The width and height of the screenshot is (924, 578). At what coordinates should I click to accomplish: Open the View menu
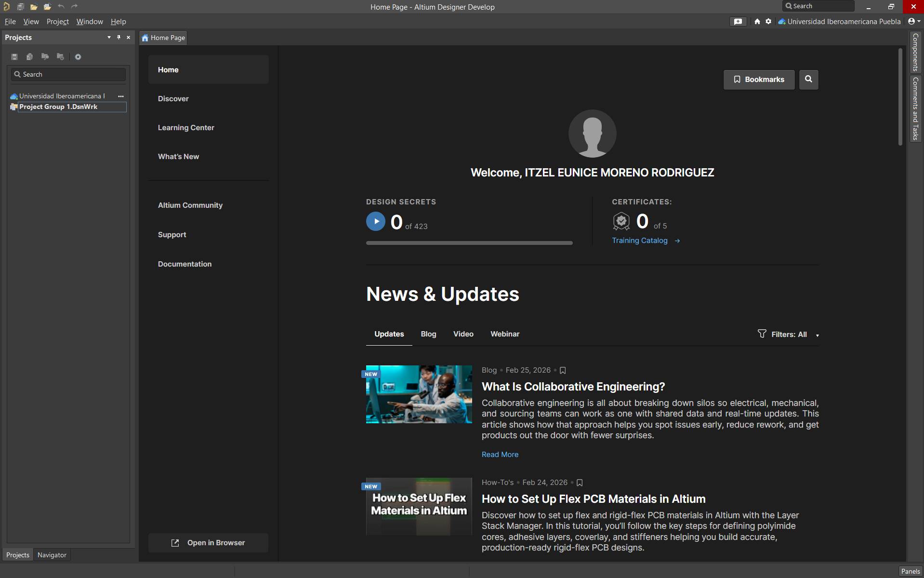[31, 22]
